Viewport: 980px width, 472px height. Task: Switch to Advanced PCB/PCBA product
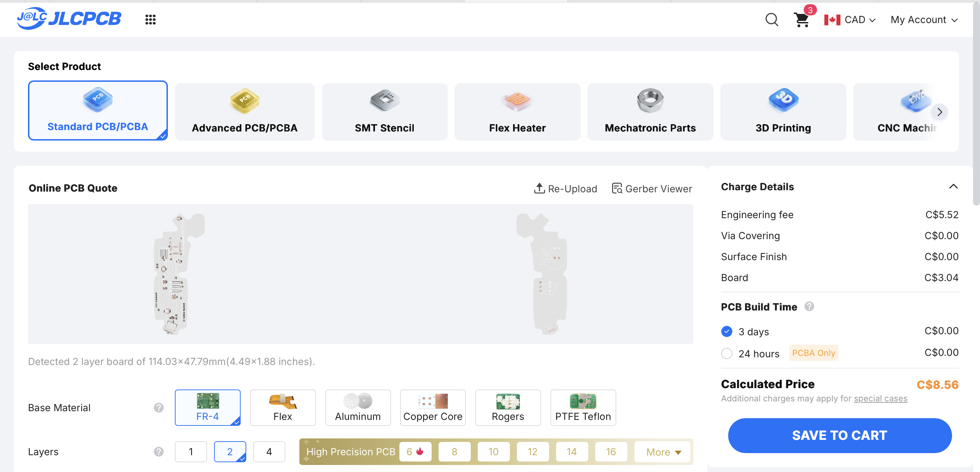click(244, 112)
